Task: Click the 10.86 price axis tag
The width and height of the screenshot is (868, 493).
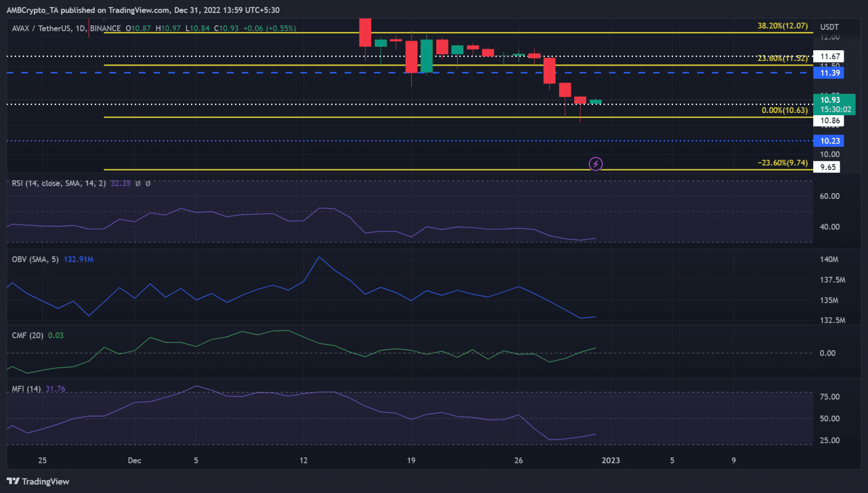Action: [x=828, y=120]
